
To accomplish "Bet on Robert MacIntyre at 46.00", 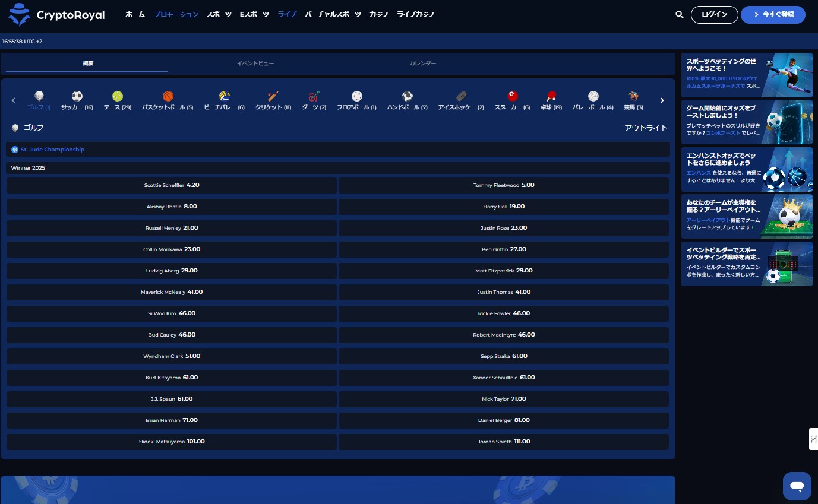I will pyautogui.click(x=504, y=335).
